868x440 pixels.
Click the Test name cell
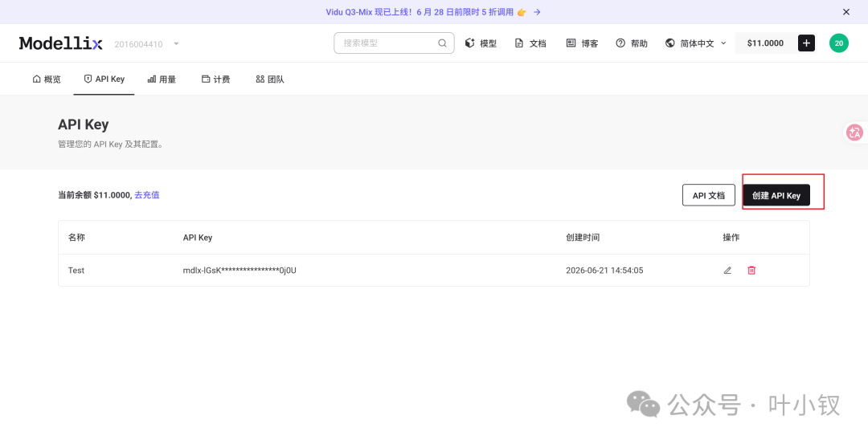(76, 271)
